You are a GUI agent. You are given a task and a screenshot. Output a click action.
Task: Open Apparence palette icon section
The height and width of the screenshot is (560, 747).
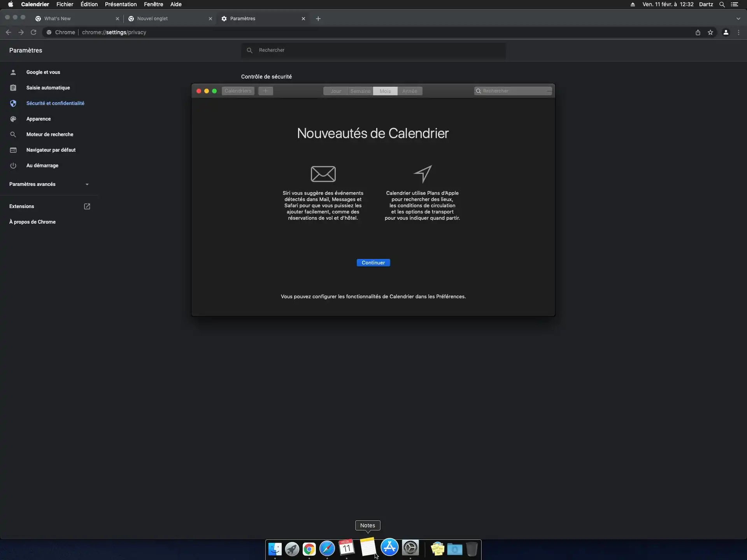pos(13,119)
